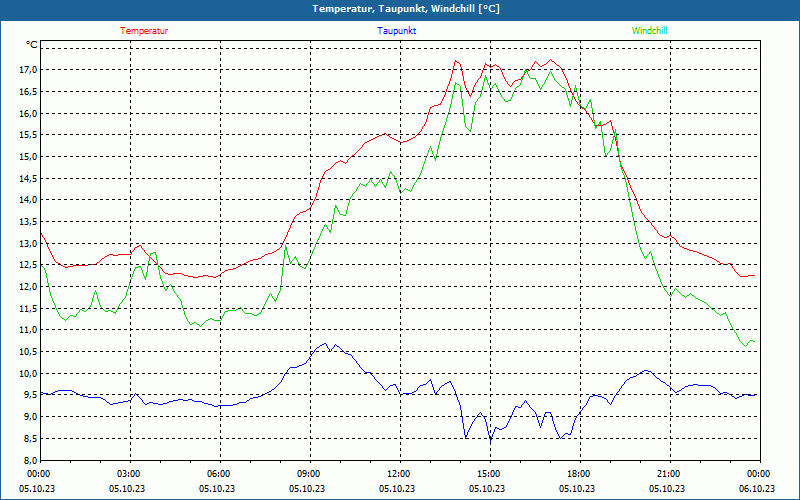Click the green Windchill legend label
The height and width of the screenshot is (500, 800).
point(649,31)
